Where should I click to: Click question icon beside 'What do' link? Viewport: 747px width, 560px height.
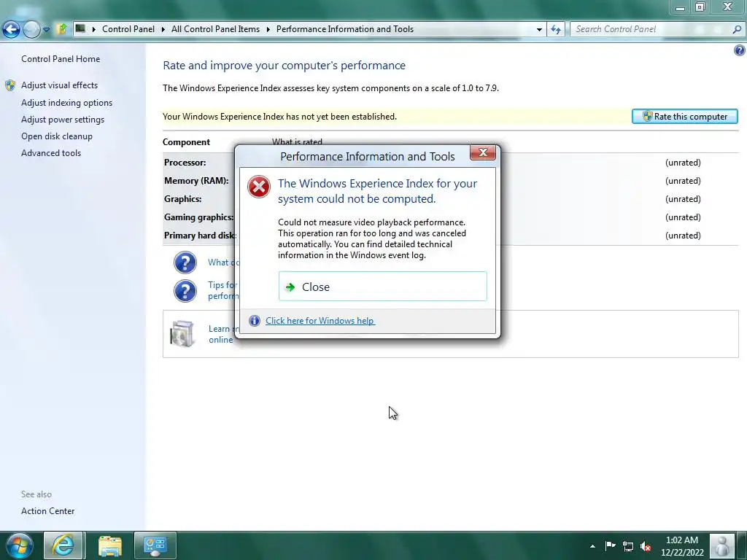pos(185,262)
